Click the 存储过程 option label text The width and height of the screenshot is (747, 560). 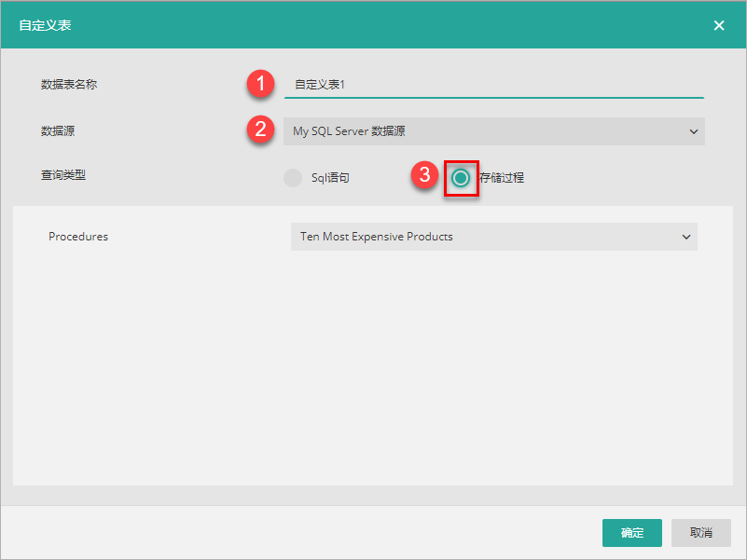[502, 177]
